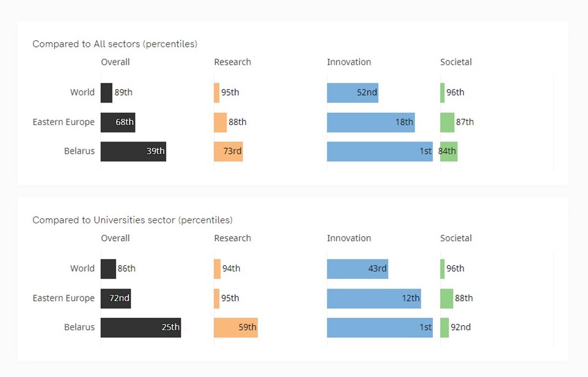
Task: Click Eastern Europe row label in All sectors chart
Action: pyautogui.click(x=64, y=122)
